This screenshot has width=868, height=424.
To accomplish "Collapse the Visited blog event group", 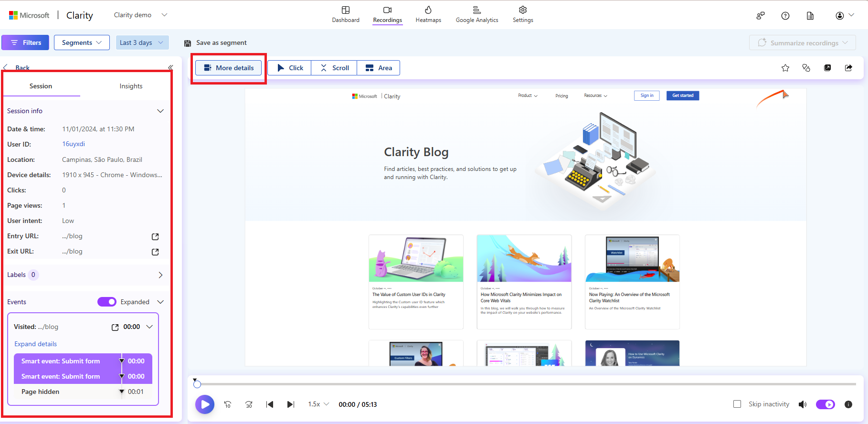I will point(149,327).
